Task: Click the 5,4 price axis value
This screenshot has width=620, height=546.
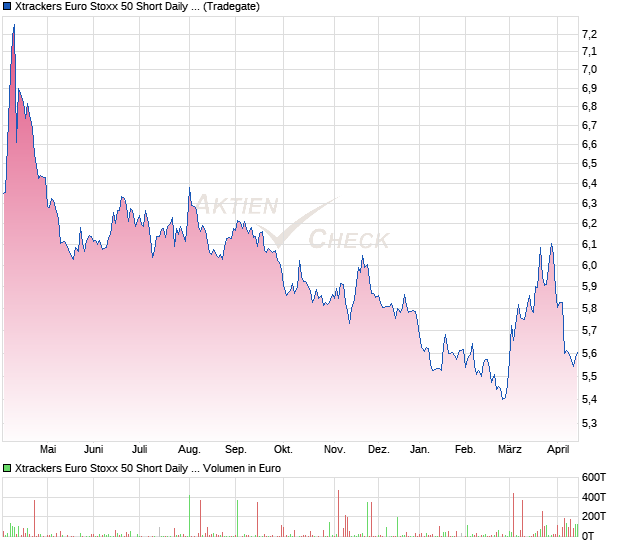Action: coord(590,399)
